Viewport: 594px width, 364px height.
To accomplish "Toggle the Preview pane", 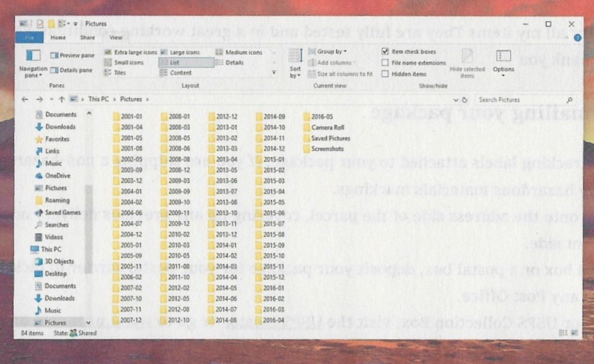I will 72,55.
